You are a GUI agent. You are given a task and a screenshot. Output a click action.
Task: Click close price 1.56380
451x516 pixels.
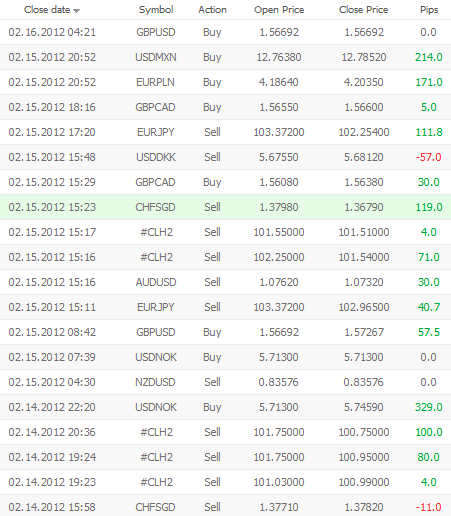tap(364, 182)
